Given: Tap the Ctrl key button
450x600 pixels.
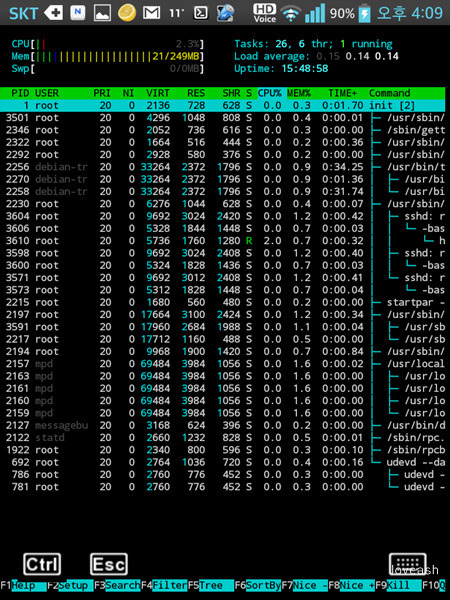Looking at the screenshot, I should point(42,564).
